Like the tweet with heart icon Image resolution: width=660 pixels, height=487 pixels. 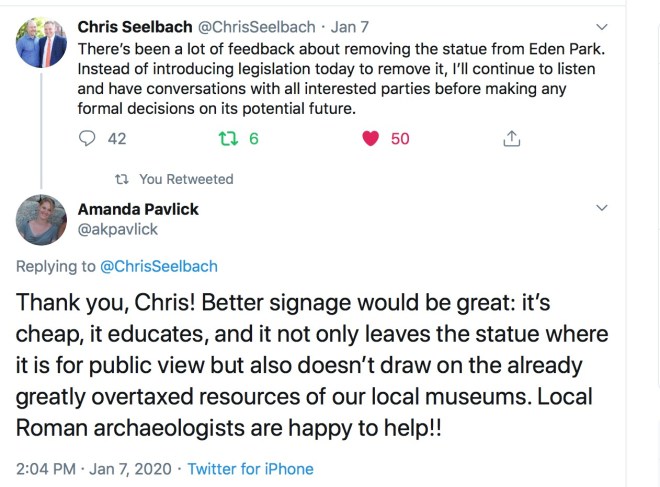371,139
